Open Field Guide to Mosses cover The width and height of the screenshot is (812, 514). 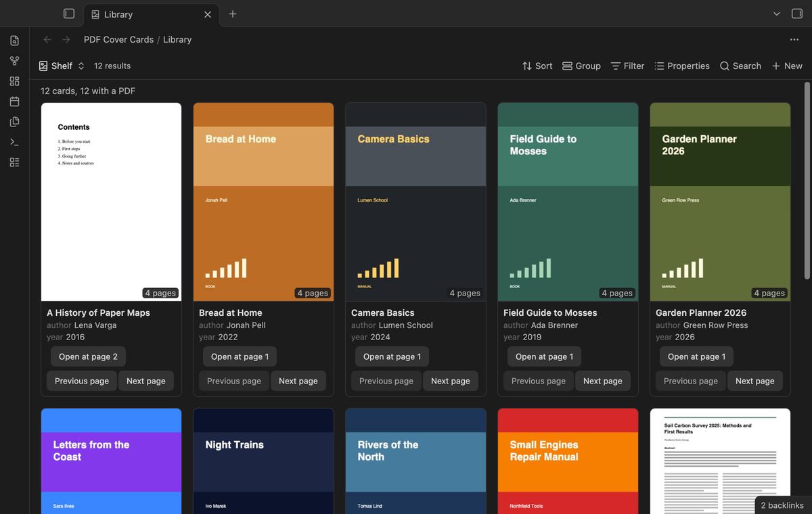568,202
